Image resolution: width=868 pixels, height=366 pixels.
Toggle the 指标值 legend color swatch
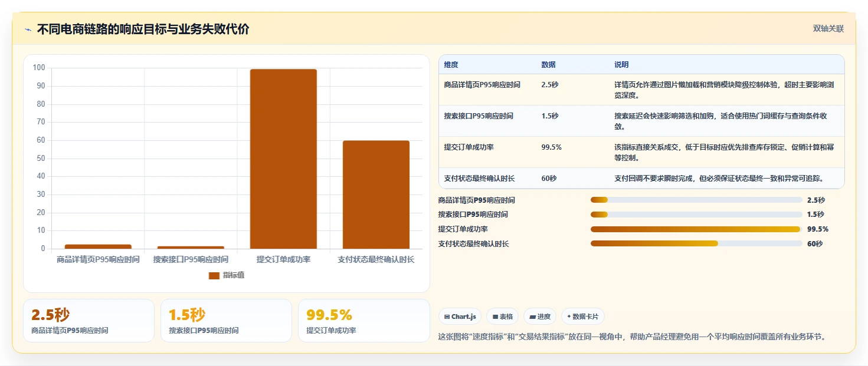pos(214,275)
